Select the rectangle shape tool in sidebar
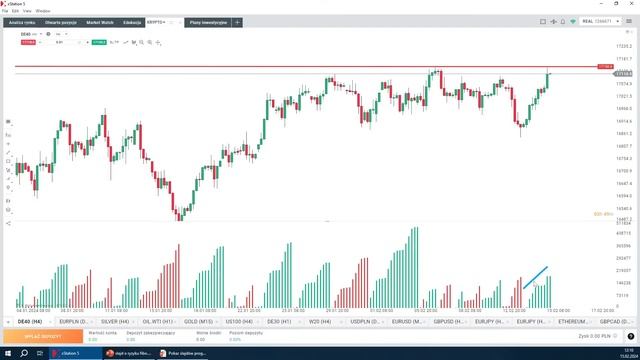This screenshot has height=360, width=640. 8,161
